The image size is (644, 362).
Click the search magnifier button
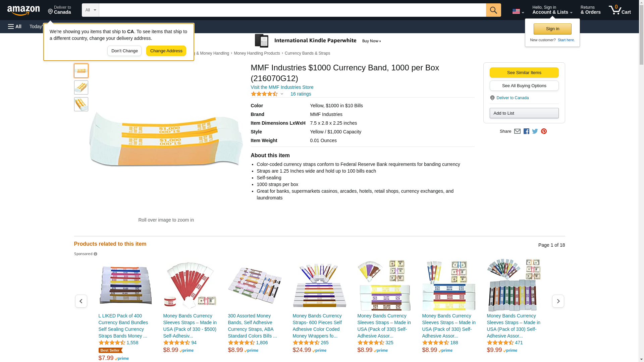coord(493,10)
